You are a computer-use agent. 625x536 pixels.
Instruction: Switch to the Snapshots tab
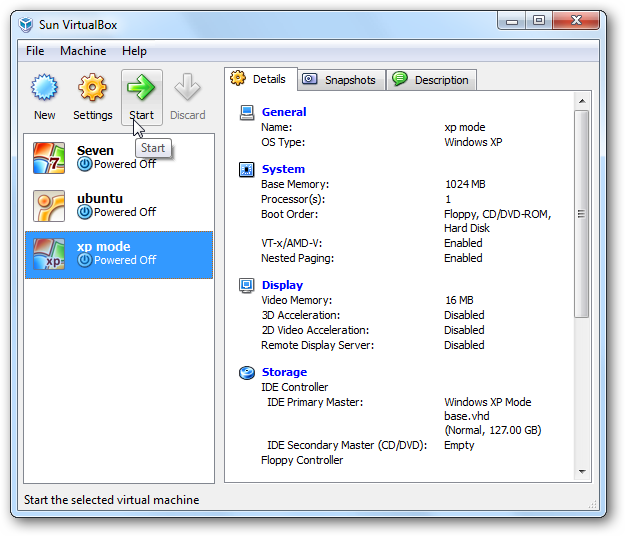point(342,80)
